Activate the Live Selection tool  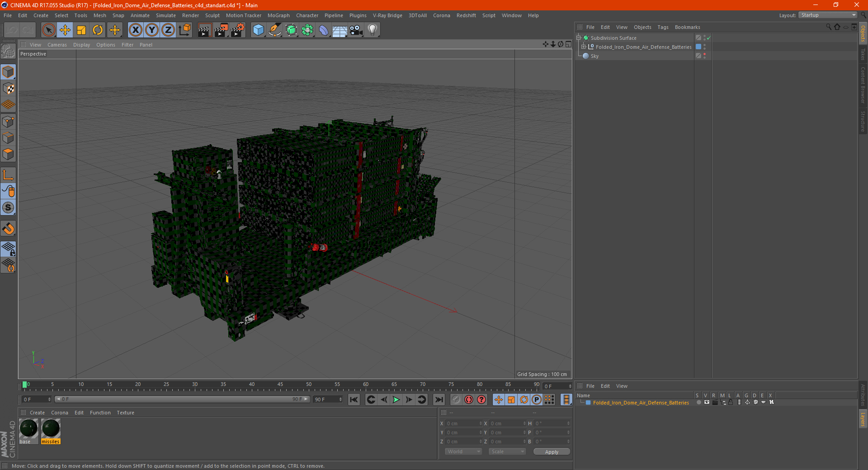tap(48, 30)
